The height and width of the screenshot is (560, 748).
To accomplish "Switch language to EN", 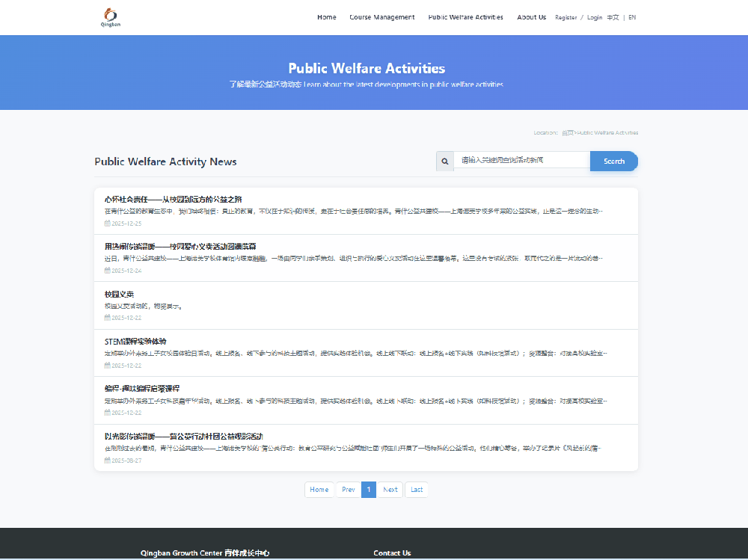I will 632,18.
